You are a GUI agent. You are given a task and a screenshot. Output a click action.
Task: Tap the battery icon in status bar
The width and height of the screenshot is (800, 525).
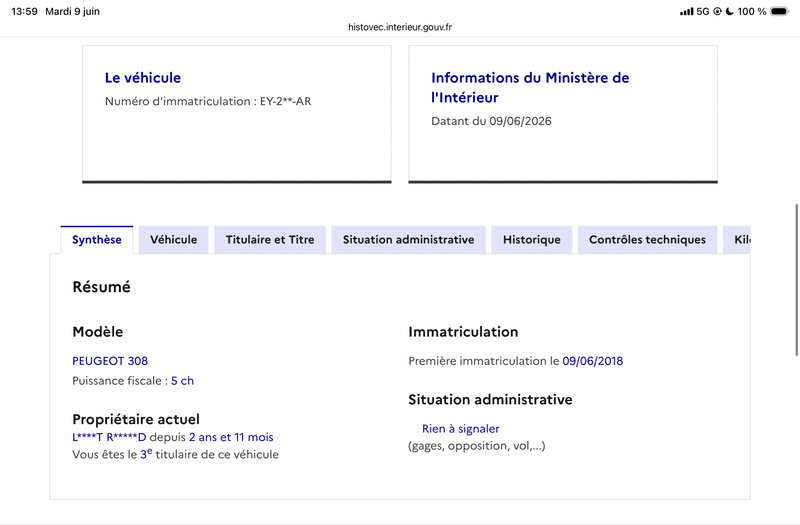point(780,11)
